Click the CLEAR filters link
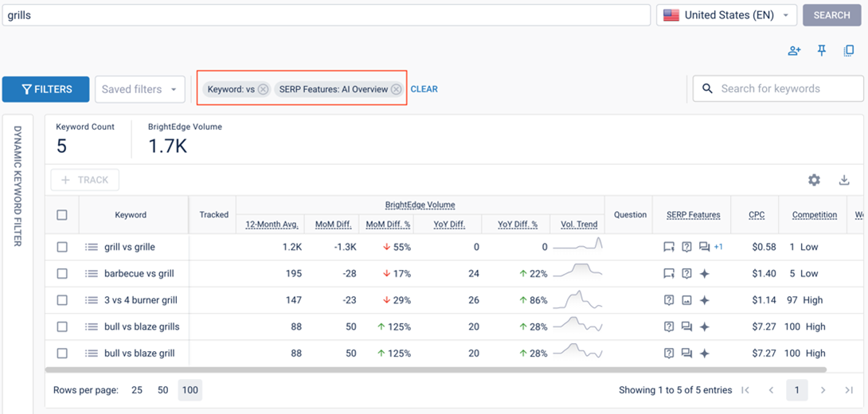The width and height of the screenshot is (868, 414). coord(424,89)
